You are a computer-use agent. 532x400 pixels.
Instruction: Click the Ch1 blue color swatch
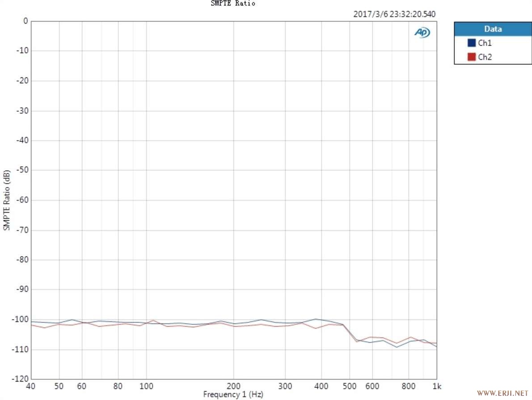coord(471,43)
